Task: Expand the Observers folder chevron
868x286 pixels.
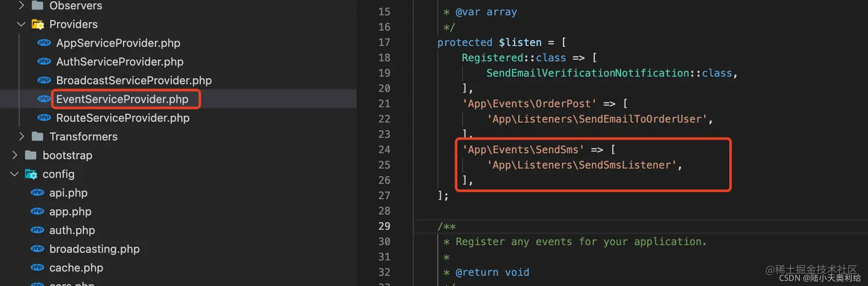Action: coord(21,6)
